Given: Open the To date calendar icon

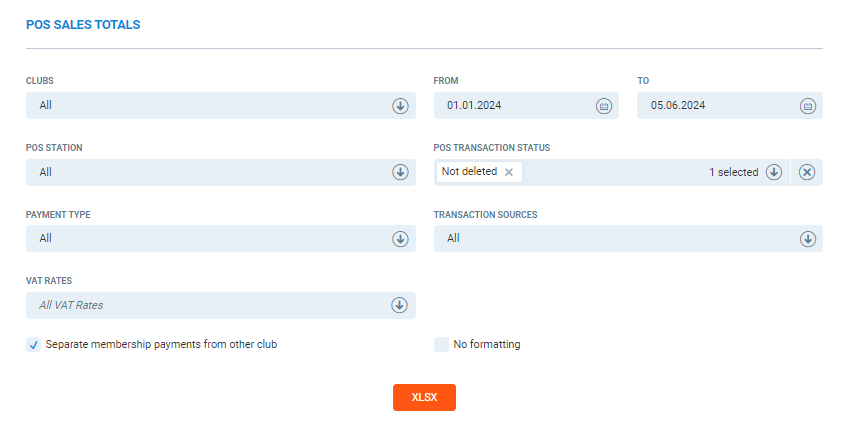Looking at the screenshot, I should tap(807, 106).
